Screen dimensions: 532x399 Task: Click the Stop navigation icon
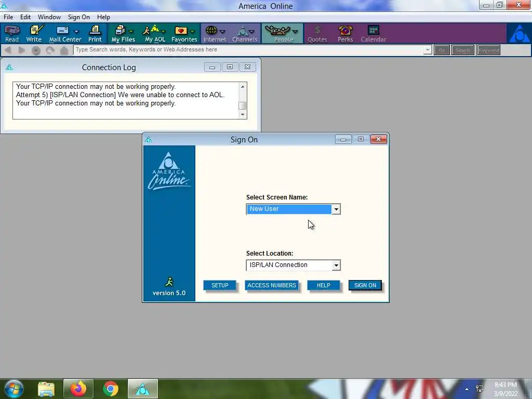point(36,50)
